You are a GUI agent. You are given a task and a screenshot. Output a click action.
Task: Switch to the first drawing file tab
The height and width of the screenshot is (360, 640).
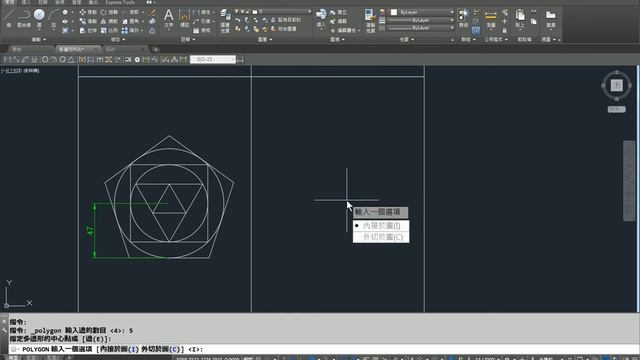(31, 49)
